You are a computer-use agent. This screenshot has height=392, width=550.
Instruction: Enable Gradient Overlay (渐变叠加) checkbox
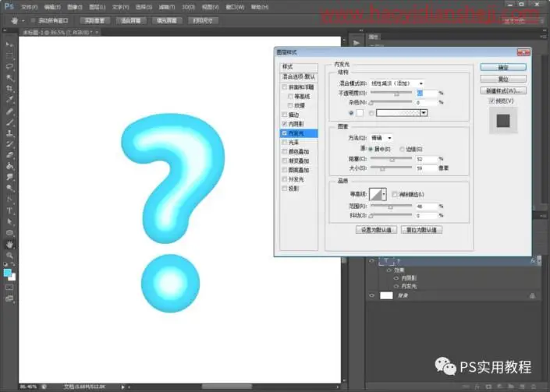285,161
